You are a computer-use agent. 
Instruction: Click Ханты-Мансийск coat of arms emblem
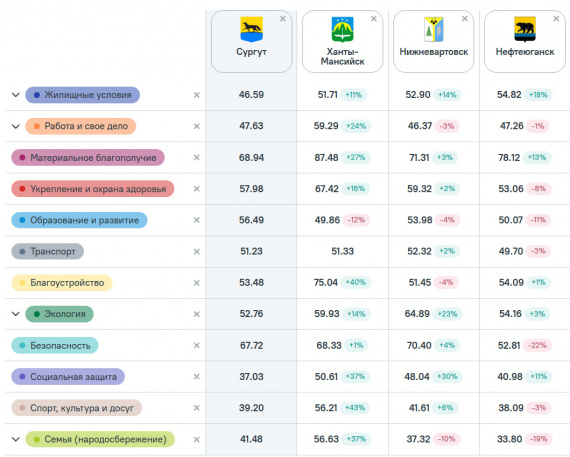(342, 29)
